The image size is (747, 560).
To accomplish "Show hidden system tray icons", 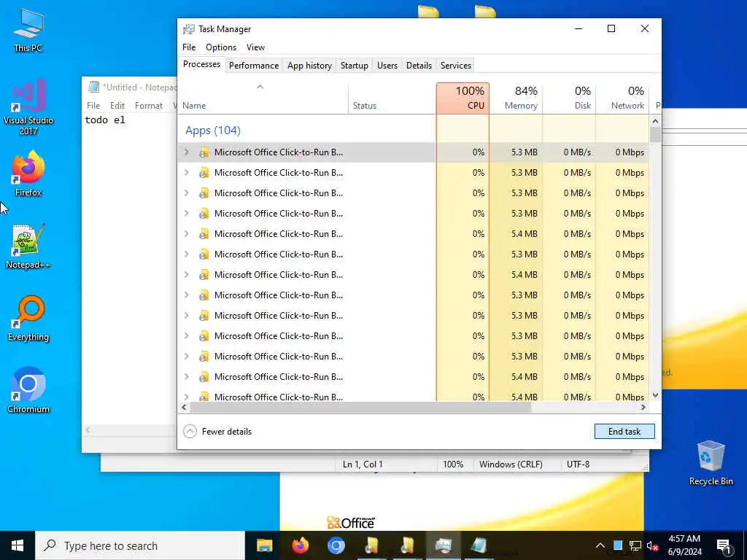I will point(600,545).
